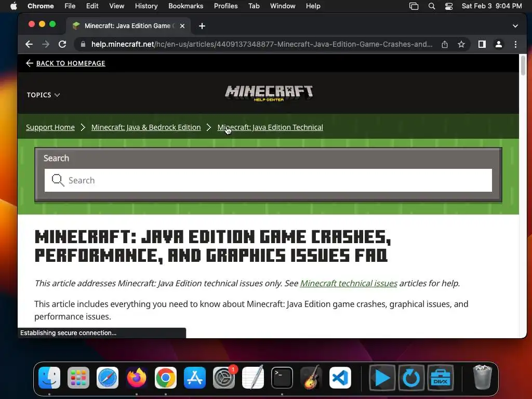Open the Chrome profile icon

(498, 44)
